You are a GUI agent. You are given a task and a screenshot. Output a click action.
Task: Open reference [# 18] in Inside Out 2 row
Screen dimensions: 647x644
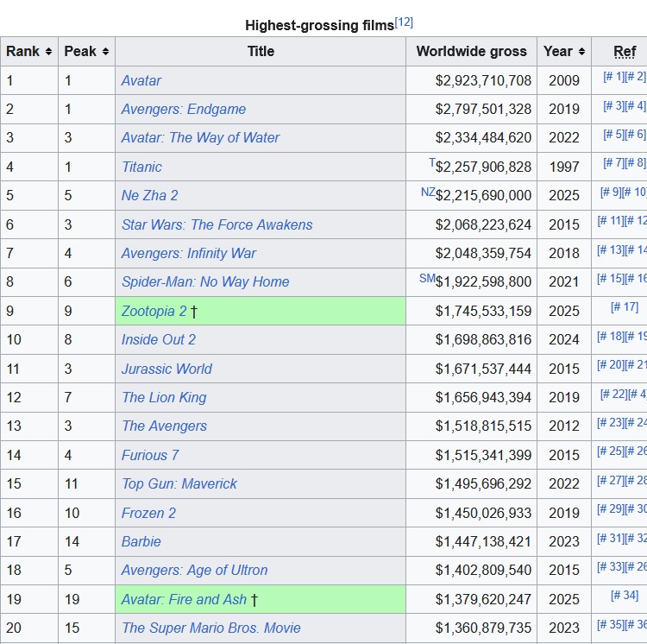click(611, 336)
